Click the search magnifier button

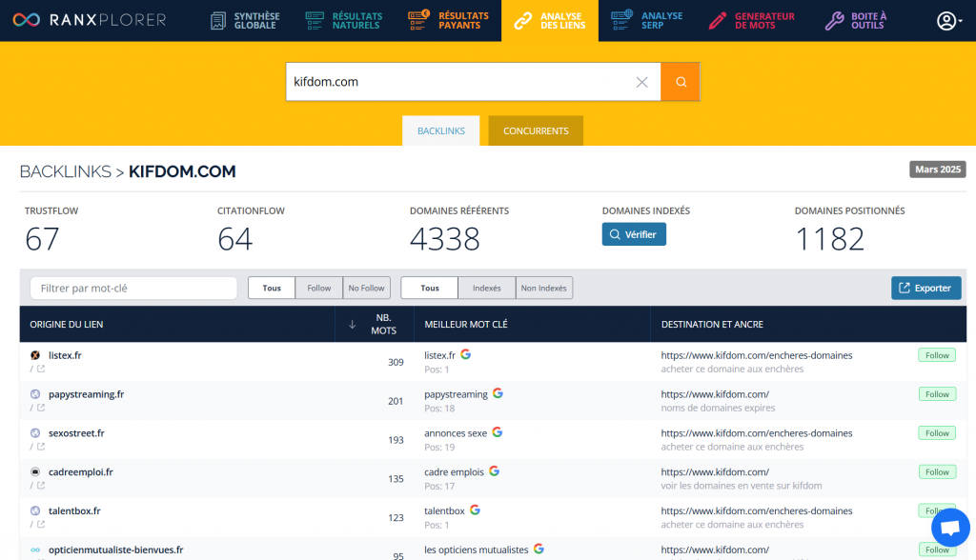(681, 82)
